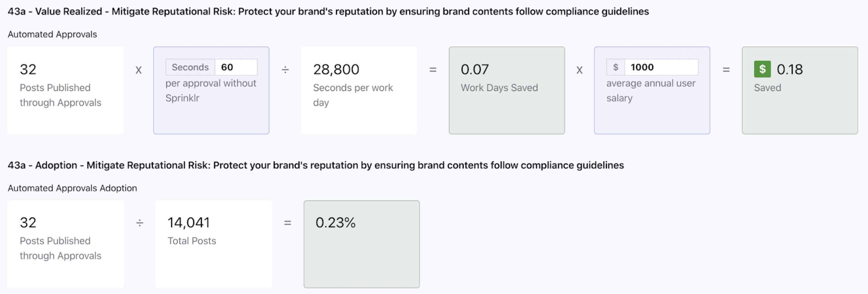Click the 43a Adoption heading

(x=316, y=165)
